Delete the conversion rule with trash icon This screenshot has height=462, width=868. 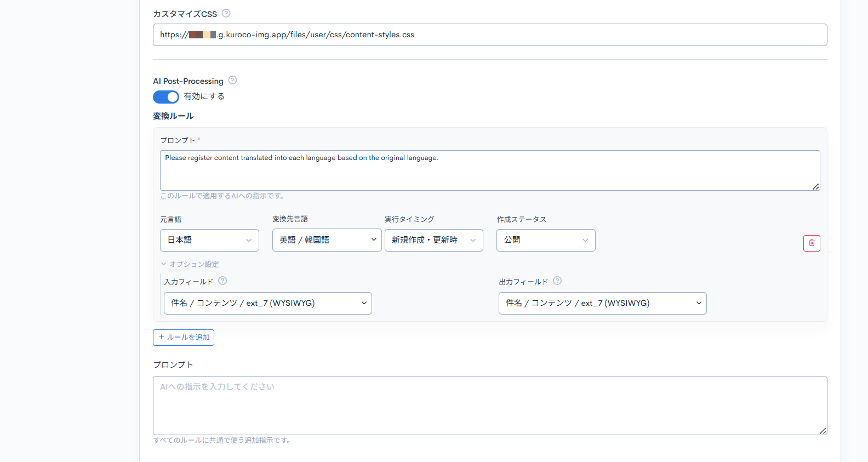tap(812, 243)
